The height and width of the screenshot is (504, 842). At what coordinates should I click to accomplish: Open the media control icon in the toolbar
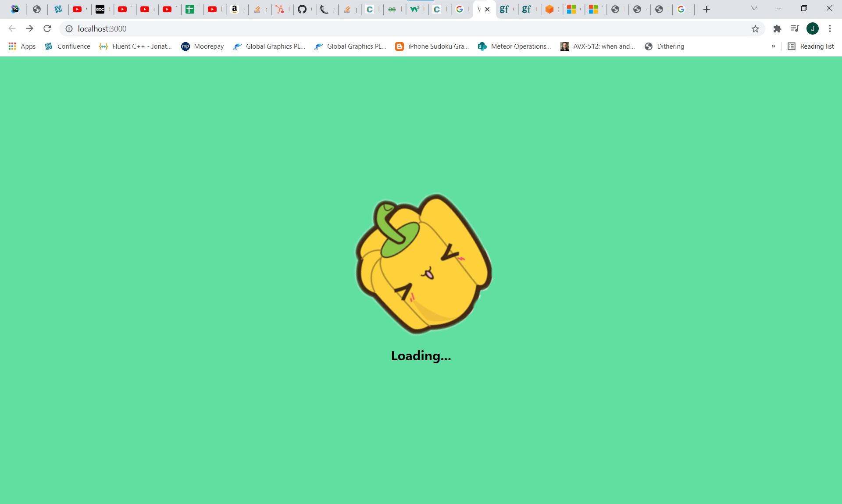pos(794,29)
